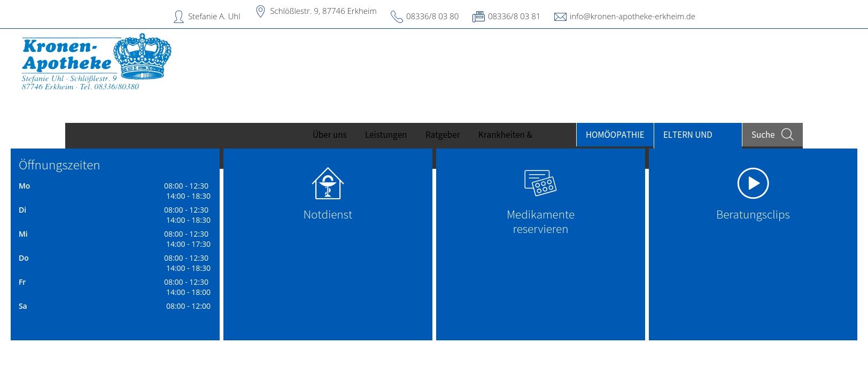
Task: Select the ELTERN UND tab
Action: click(x=687, y=135)
